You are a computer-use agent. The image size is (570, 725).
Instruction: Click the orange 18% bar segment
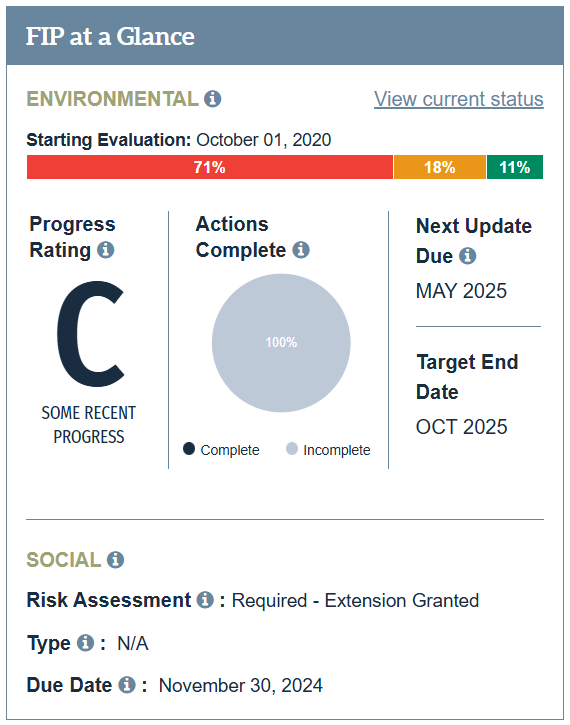[x=440, y=167]
